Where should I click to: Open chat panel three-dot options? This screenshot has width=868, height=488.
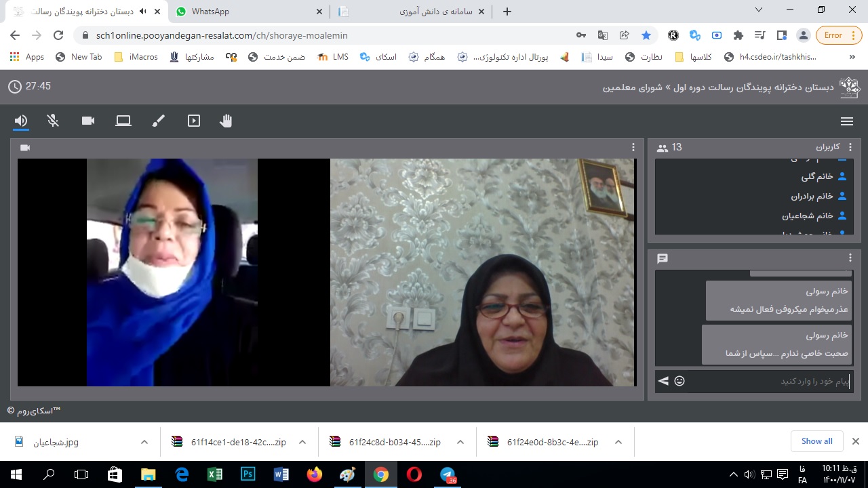point(850,258)
